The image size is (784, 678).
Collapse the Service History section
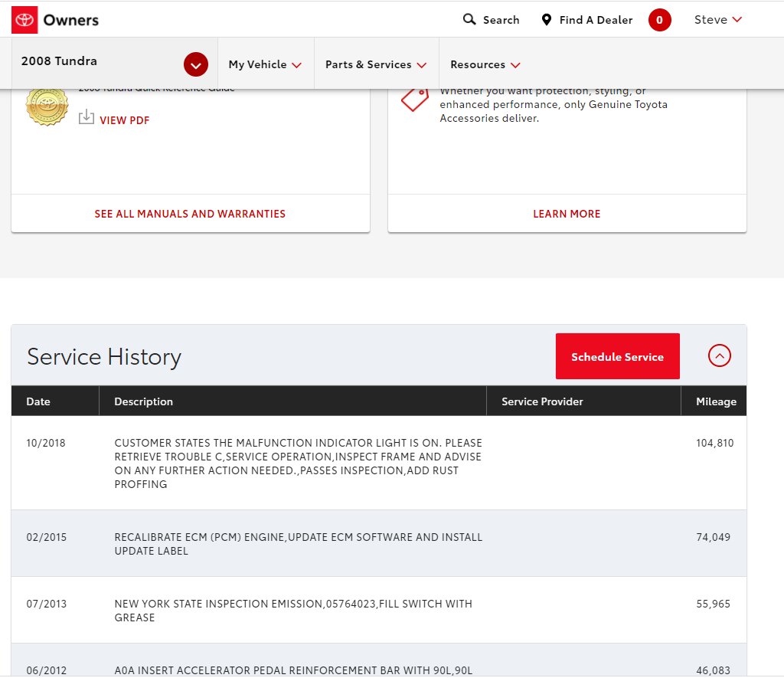pyautogui.click(x=719, y=355)
